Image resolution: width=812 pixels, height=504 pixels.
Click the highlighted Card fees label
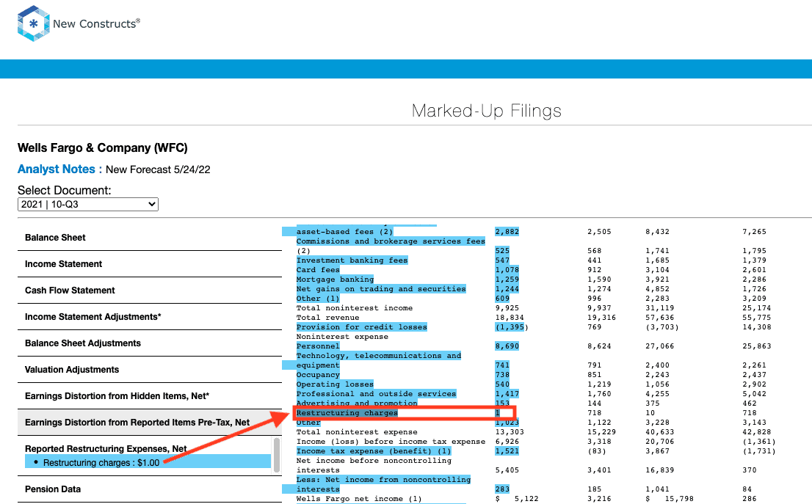[x=318, y=269]
